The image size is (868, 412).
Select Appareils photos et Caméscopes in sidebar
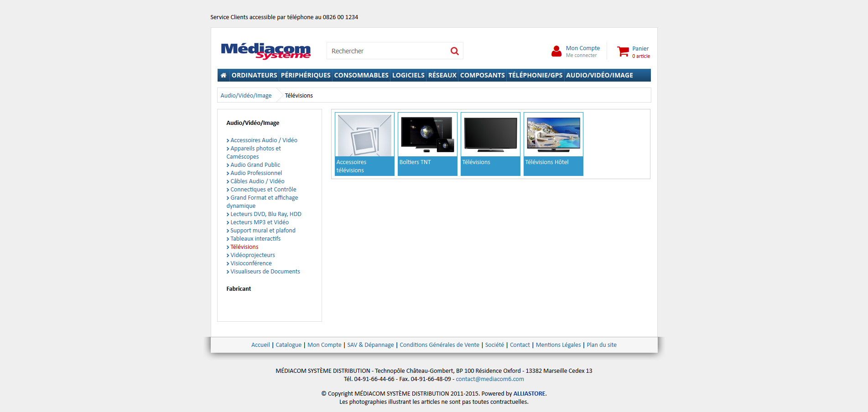254,152
